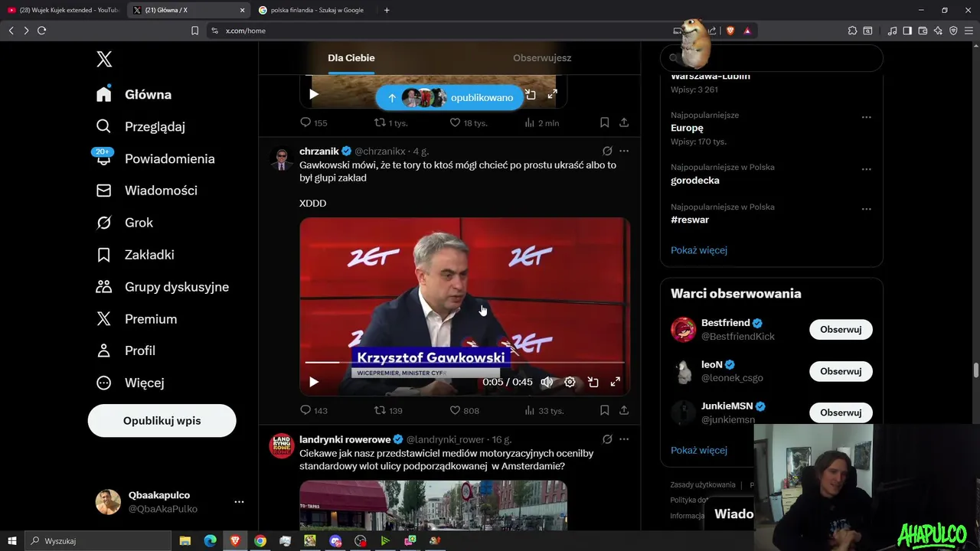Screen dimensions: 980x551
Task: Reload the page
Action: tap(42, 31)
